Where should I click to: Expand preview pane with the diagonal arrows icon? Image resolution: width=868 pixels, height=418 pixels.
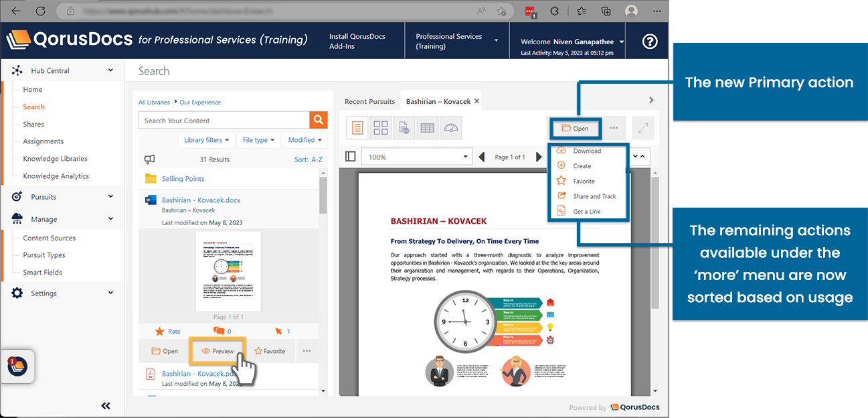tap(642, 128)
